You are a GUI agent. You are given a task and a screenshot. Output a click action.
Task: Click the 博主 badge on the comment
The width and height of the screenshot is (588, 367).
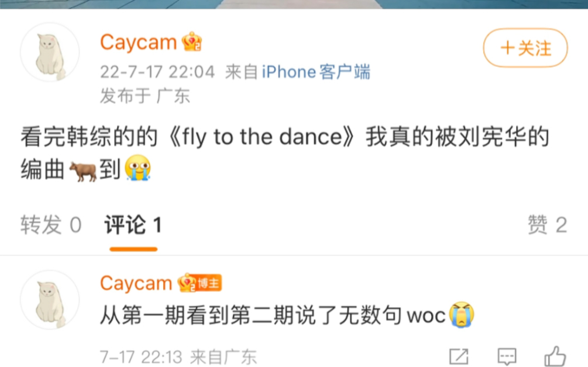click(x=209, y=283)
